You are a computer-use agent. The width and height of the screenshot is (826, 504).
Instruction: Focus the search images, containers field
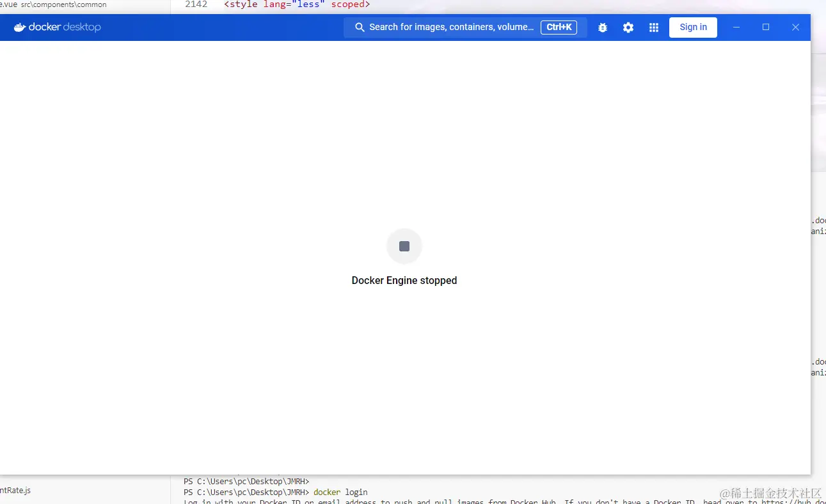465,28
